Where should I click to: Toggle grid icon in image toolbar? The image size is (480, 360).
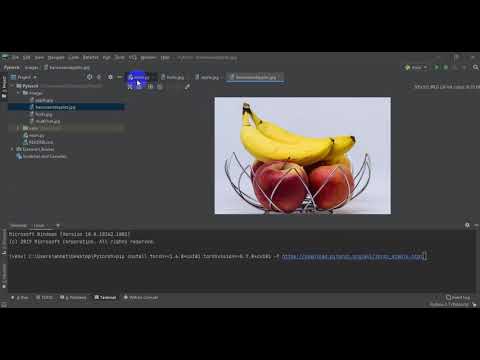pyautogui.click(x=140, y=87)
